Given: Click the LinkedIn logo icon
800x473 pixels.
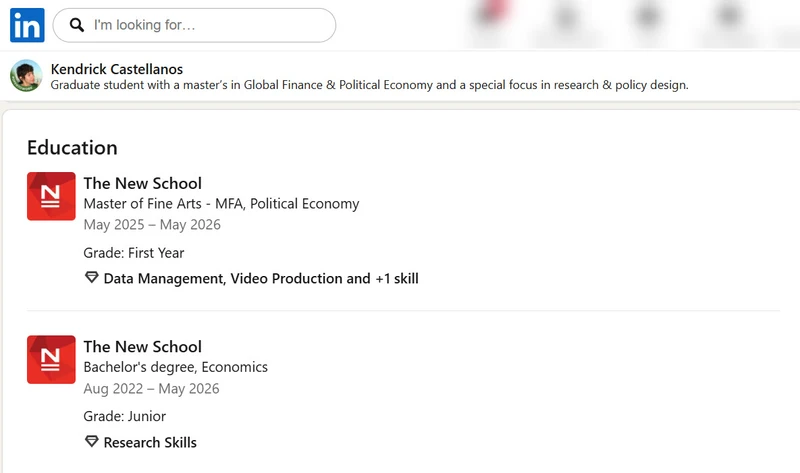Looking at the screenshot, I should coord(27,25).
